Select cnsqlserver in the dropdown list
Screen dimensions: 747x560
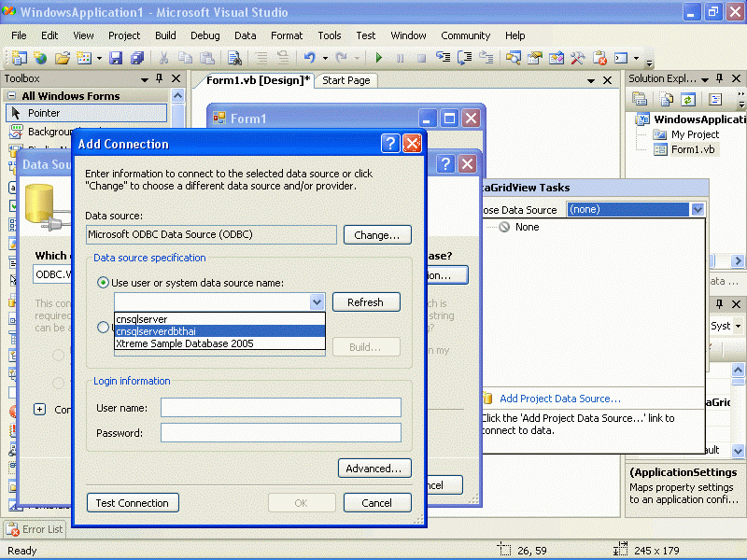pyautogui.click(x=220, y=319)
